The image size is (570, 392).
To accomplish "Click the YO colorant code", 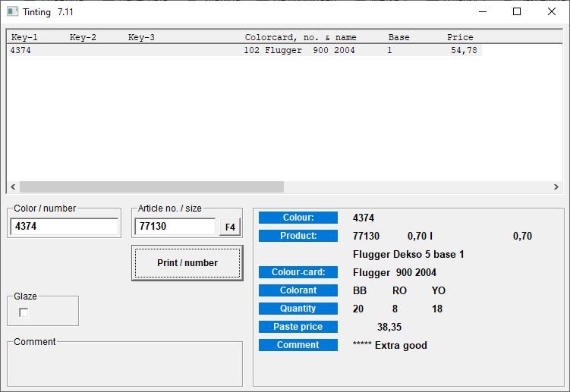I will coord(439,290).
